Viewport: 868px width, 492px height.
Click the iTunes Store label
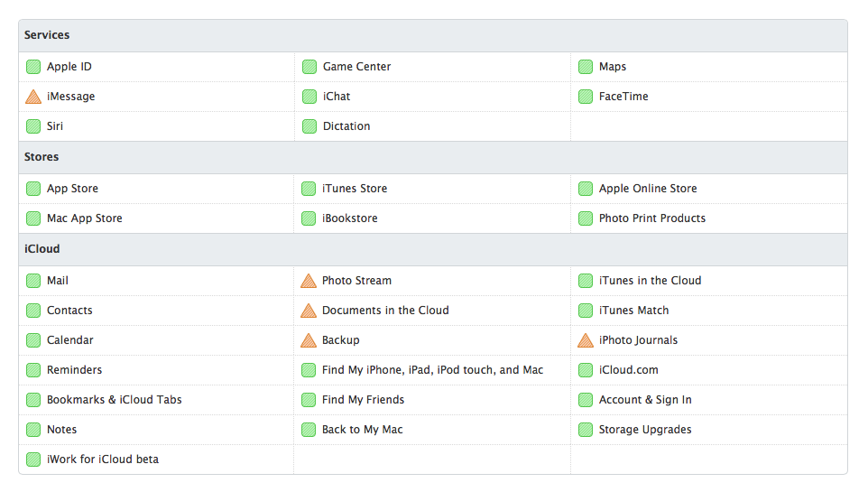pyautogui.click(x=355, y=189)
